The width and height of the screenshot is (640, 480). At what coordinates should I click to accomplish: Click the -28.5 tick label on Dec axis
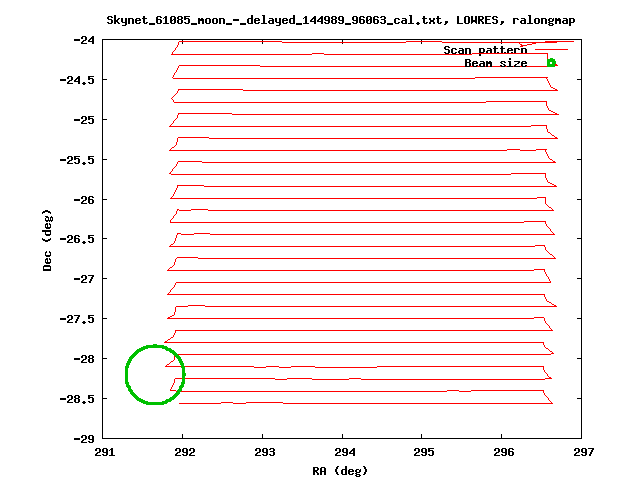click(78, 399)
